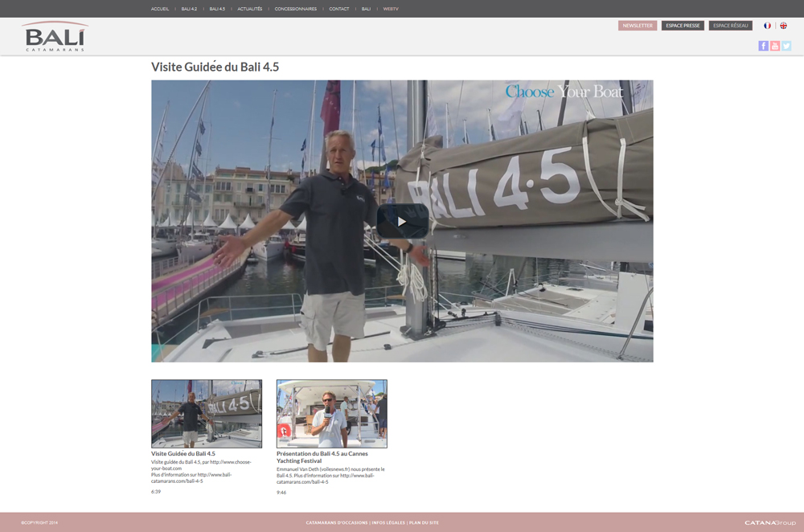The image size is (804, 532).
Task: Click the Copyright 2014 footer text
Action: tap(39, 523)
